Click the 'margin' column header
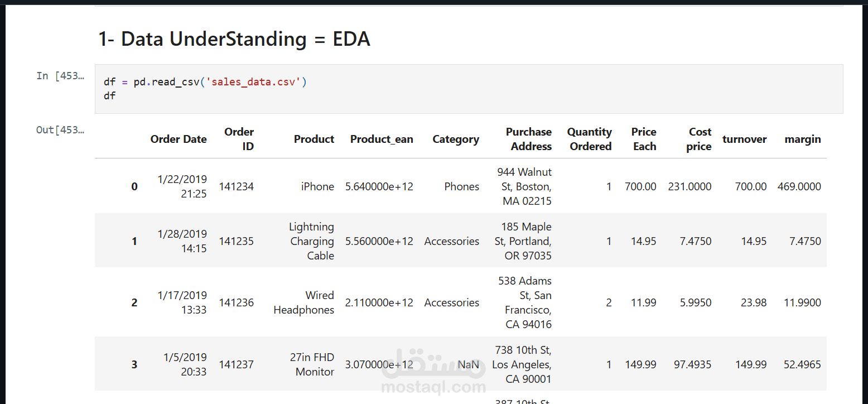 click(x=803, y=140)
